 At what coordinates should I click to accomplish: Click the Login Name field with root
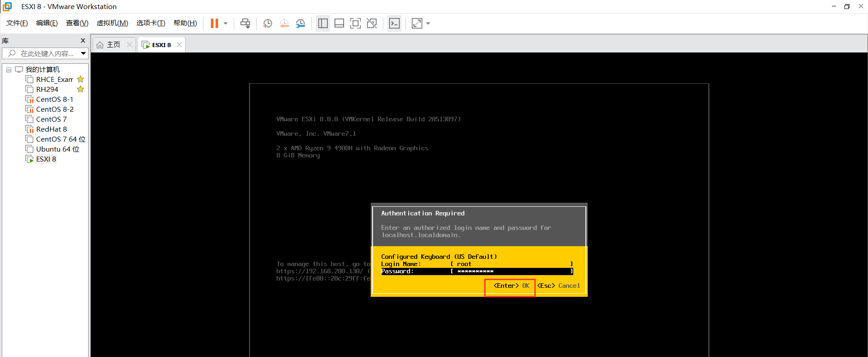tap(511, 264)
